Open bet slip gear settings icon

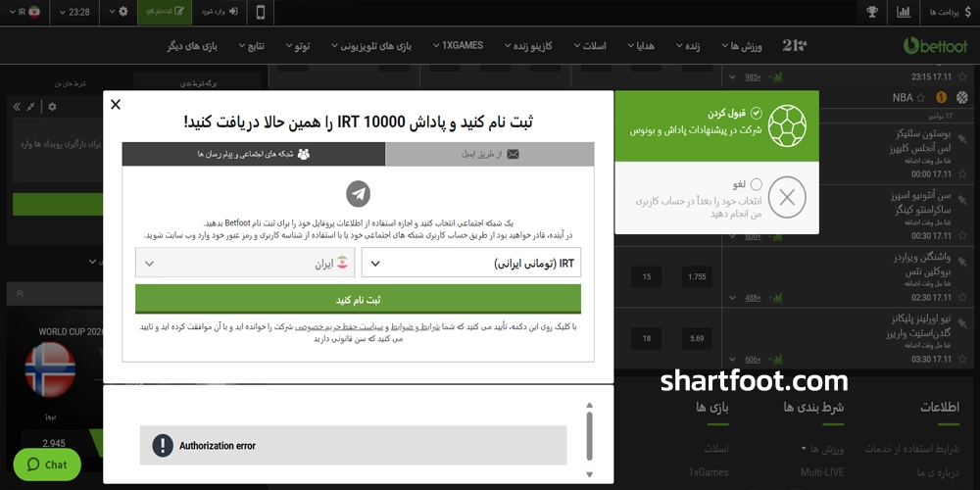click(x=53, y=107)
